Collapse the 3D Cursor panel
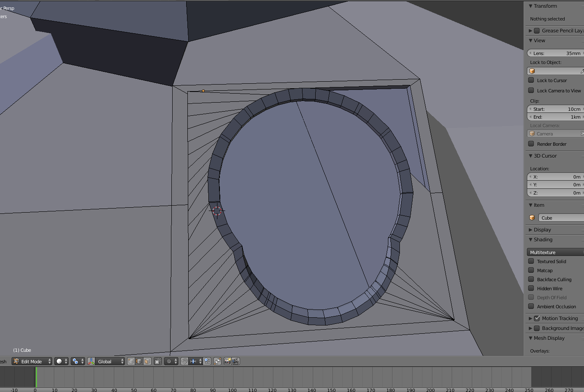This screenshot has height=392, width=584. coord(531,156)
